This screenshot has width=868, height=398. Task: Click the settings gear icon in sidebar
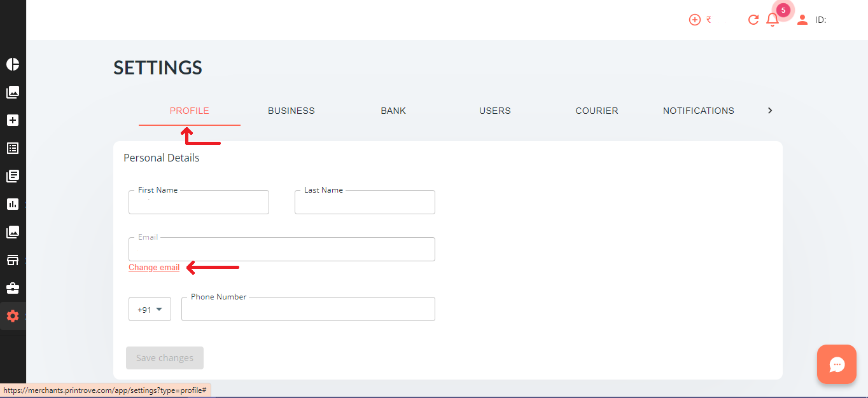pyautogui.click(x=13, y=316)
